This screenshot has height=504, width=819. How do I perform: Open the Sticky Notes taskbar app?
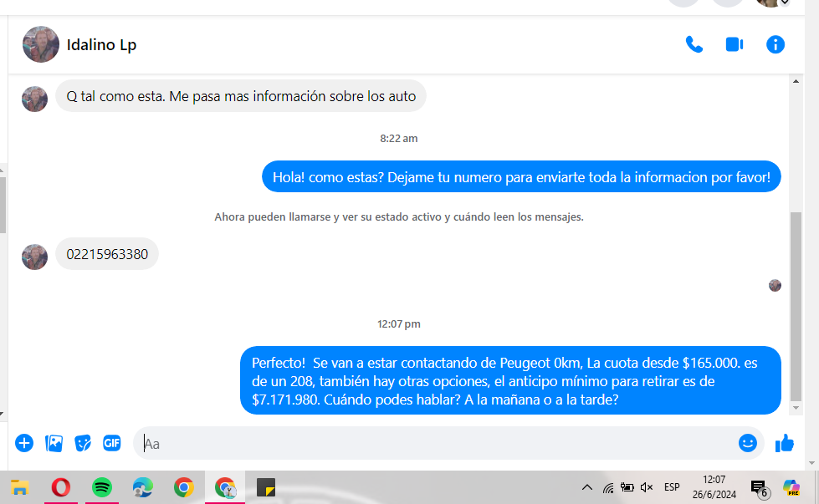266,487
